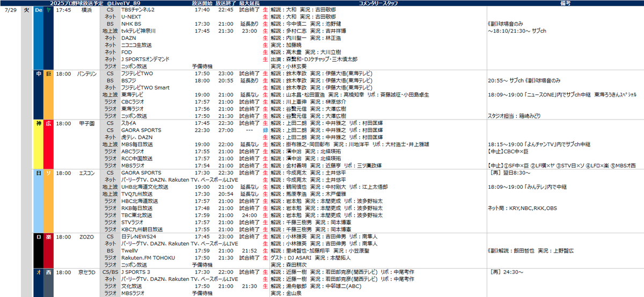Click the スカイA channel cell

(x=129, y=123)
